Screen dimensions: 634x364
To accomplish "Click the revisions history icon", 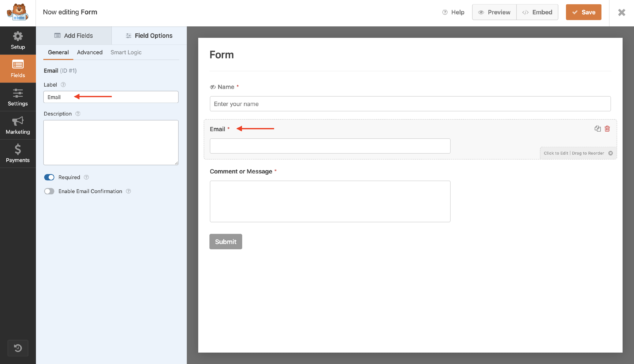I will point(18,348).
